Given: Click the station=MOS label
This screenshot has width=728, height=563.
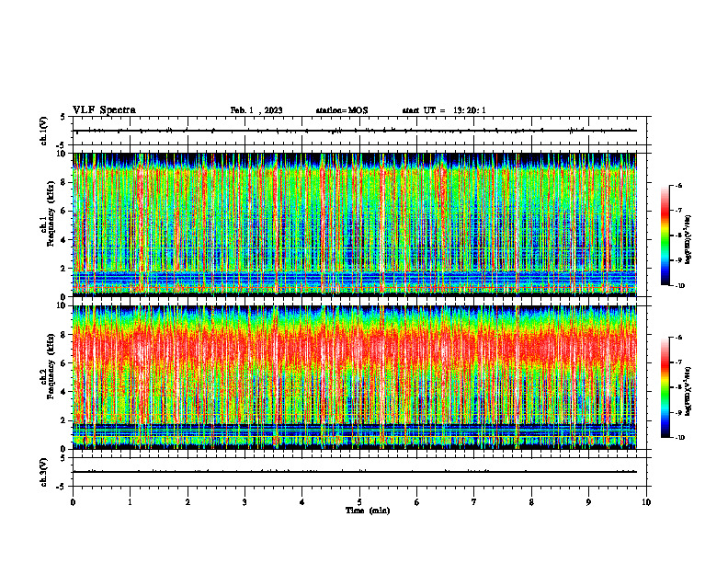Looking at the screenshot, I should [342, 110].
